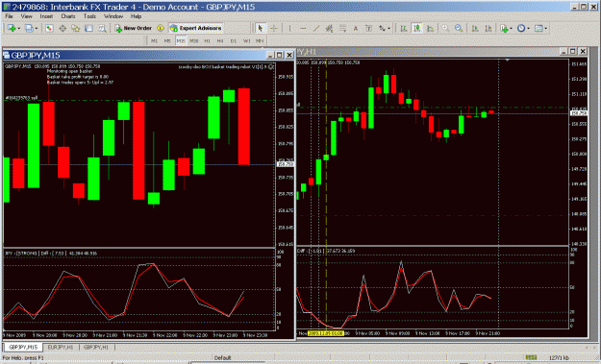Switch to the GBPJPY,M15 chart tab

[23, 347]
